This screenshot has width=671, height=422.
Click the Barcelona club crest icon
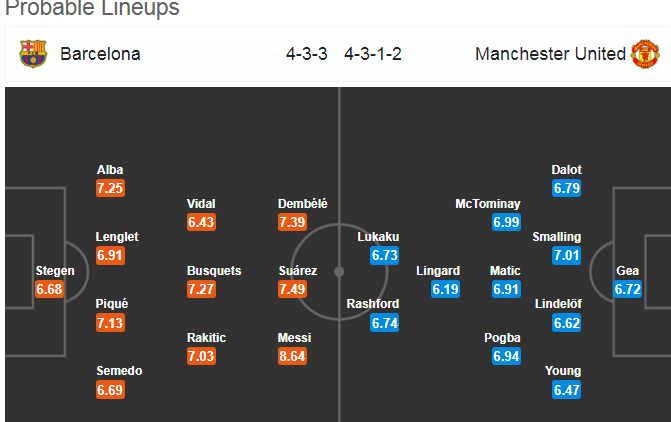coord(33,54)
